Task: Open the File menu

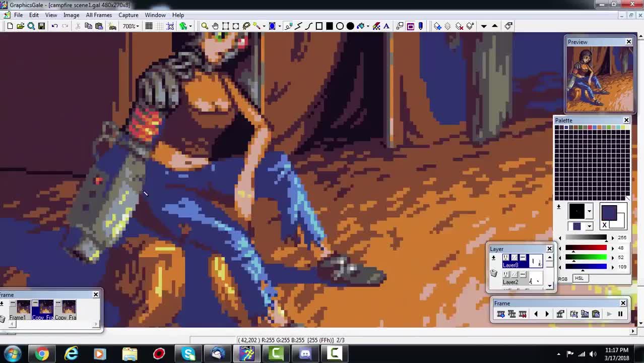Action: click(18, 15)
